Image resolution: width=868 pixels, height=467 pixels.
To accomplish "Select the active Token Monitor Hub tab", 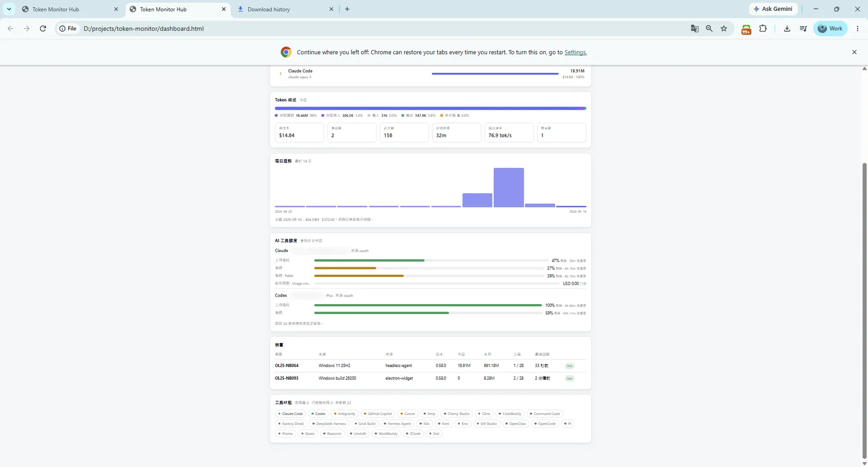I will point(178,9).
